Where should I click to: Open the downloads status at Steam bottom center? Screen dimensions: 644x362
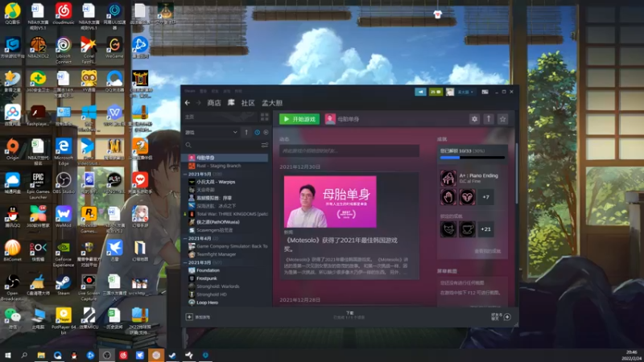(x=349, y=315)
